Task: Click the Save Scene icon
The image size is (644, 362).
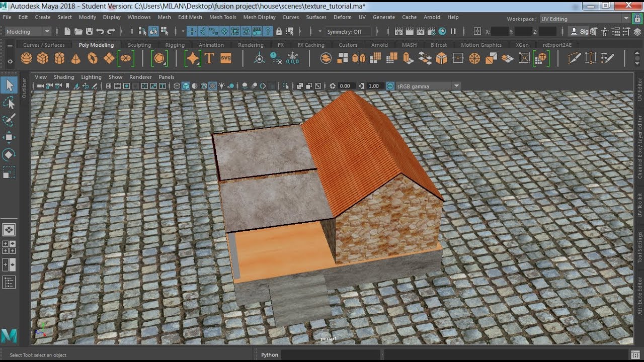Action: tap(89, 31)
